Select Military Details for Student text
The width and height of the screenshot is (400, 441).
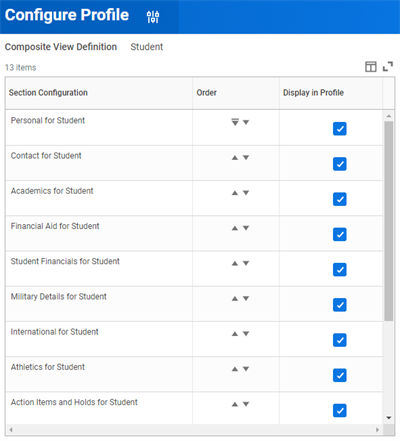[x=59, y=297]
